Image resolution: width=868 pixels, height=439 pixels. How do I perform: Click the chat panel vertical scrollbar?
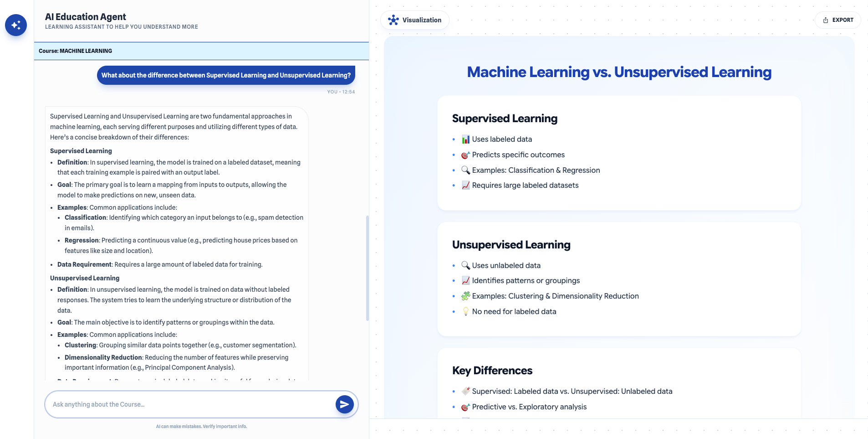367,268
